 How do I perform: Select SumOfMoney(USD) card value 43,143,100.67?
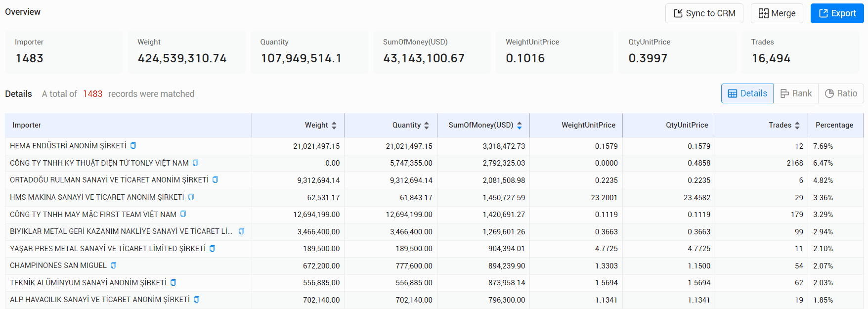coord(424,58)
